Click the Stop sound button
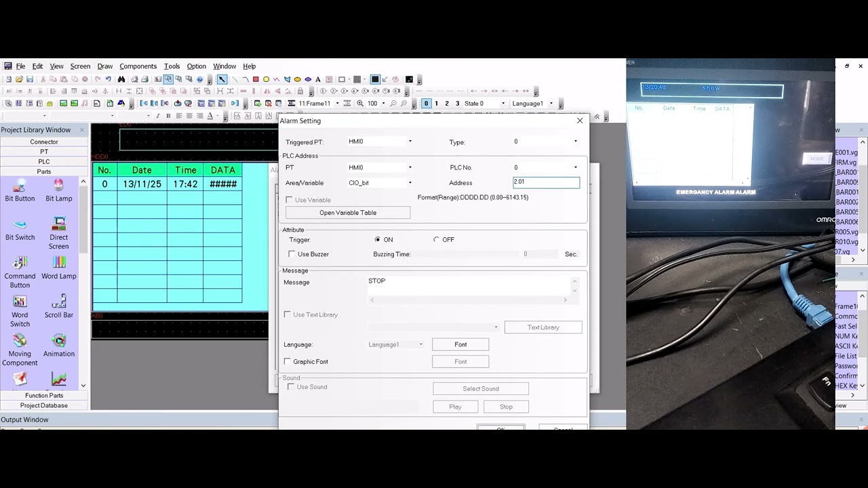The height and width of the screenshot is (488, 868). 506,407
